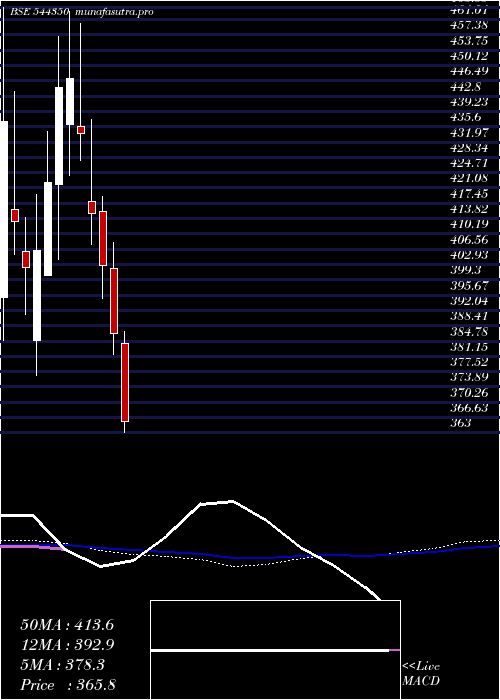Click the white horizontal line in MACD box
Screen dimensions: 500x700
(x=270, y=650)
